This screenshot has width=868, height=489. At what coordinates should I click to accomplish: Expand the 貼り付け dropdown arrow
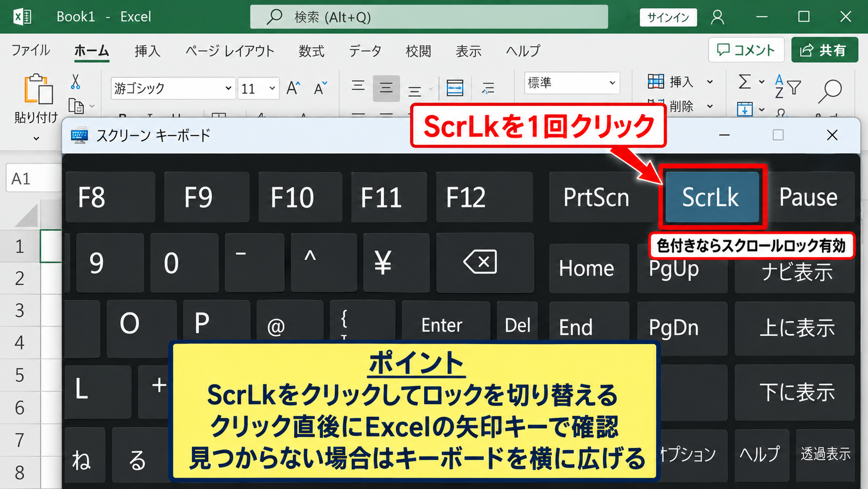[x=36, y=138]
